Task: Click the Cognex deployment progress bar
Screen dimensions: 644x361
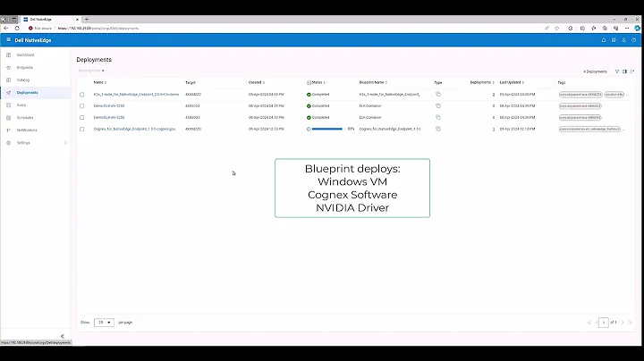Action: click(x=327, y=129)
